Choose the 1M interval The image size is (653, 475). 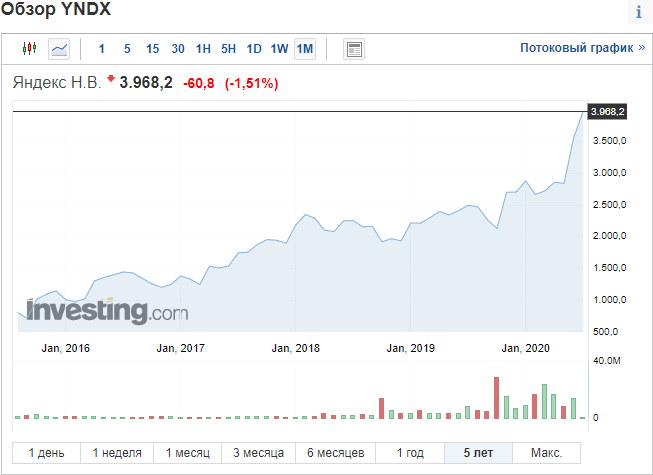[305, 49]
